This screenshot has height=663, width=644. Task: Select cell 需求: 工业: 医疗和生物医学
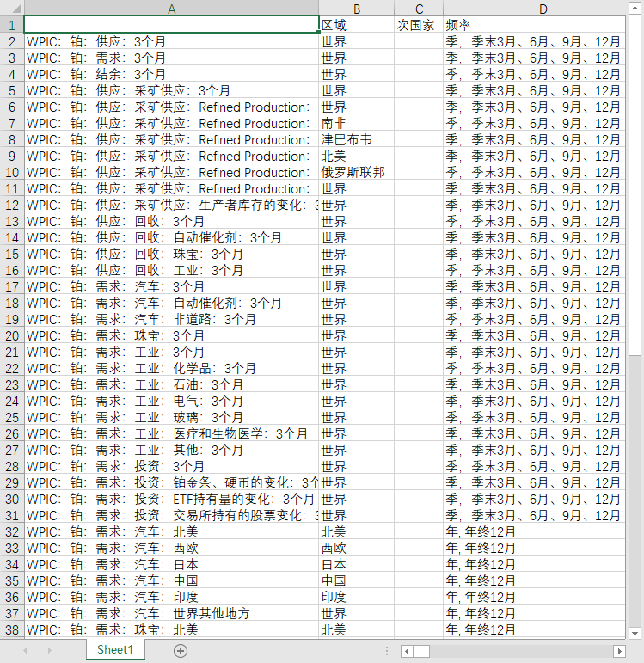[x=171, y=433]
